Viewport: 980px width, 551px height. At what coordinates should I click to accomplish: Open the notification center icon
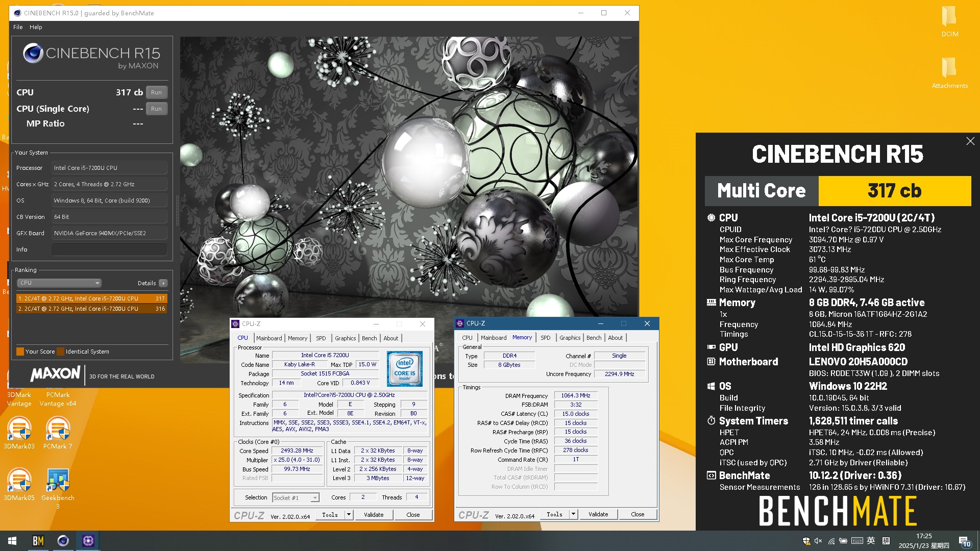click(x=964, y=541)
